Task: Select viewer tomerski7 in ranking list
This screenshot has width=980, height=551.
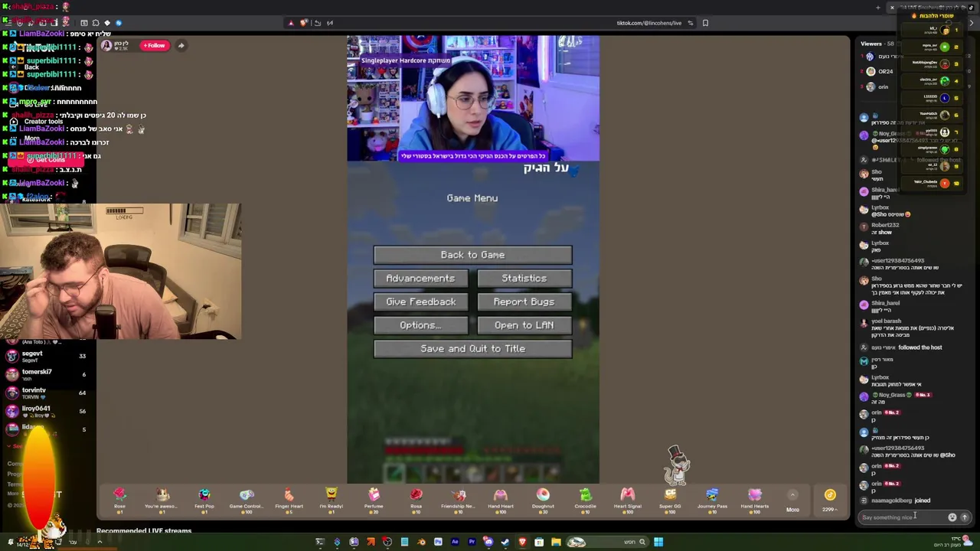Action: point(46,374)
